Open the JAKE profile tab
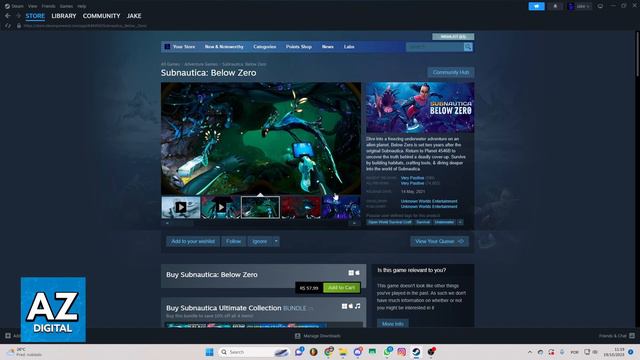Viewport: 640px width, 360px height. tap(134, 16)
